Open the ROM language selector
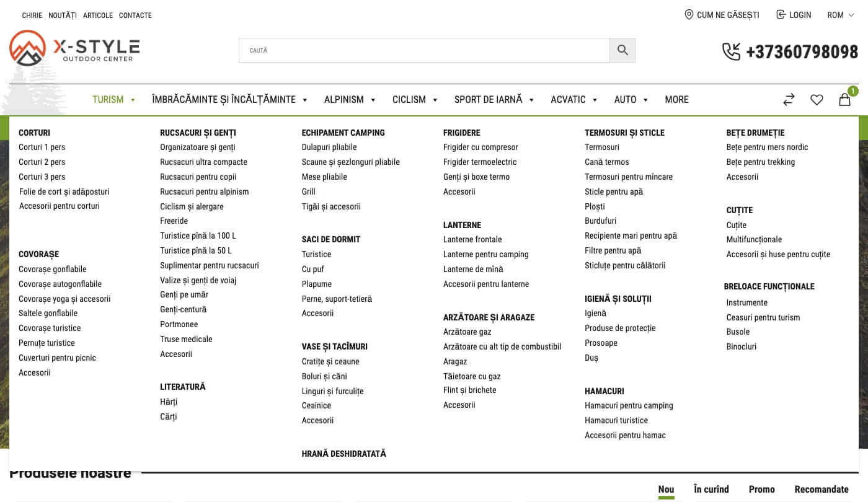Screen dimensions: 868x502 click(839, 15)
